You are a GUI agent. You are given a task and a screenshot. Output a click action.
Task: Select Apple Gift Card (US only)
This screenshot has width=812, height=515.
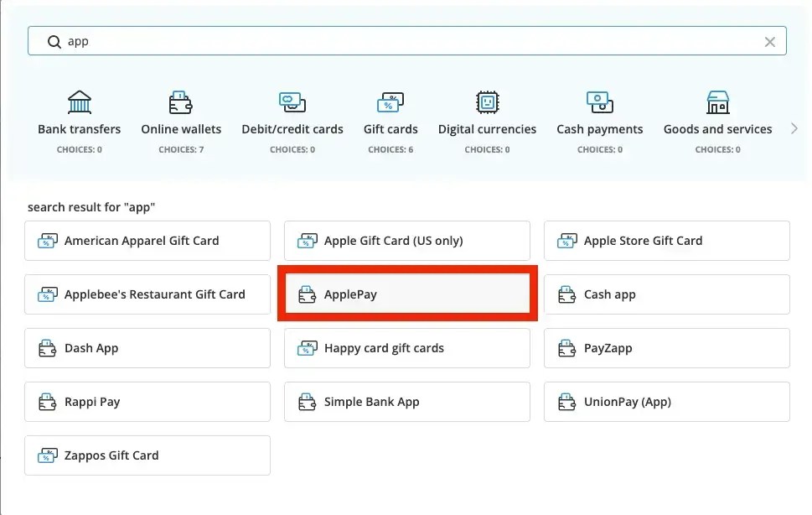(x=406, y=241)
